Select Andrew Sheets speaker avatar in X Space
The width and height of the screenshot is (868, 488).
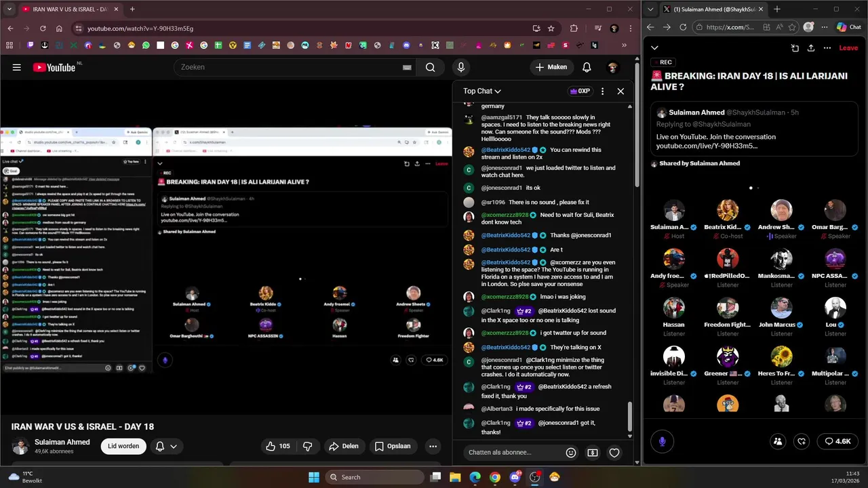(781, 211)
